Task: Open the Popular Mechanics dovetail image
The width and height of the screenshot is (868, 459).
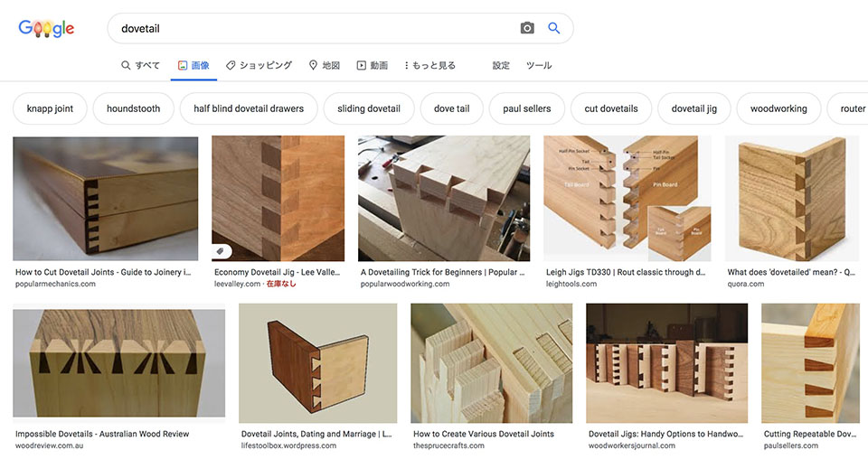Action: click(105, 199)
